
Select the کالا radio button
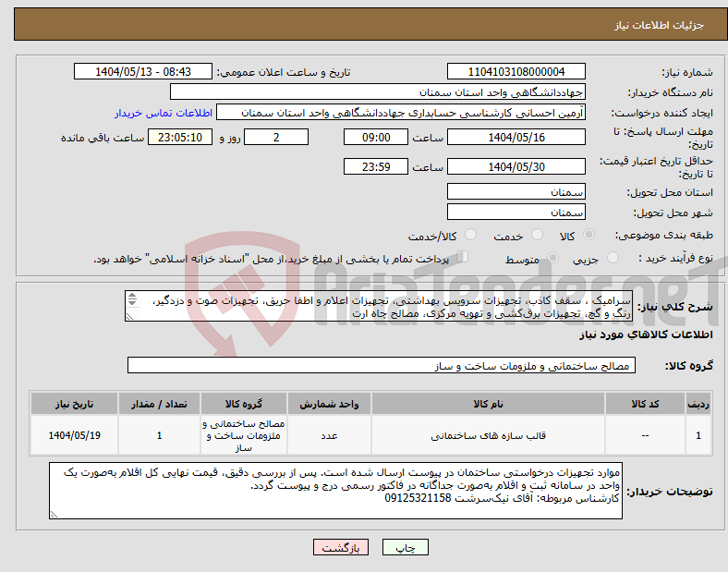pyautogui.click(x=588, y=235)
